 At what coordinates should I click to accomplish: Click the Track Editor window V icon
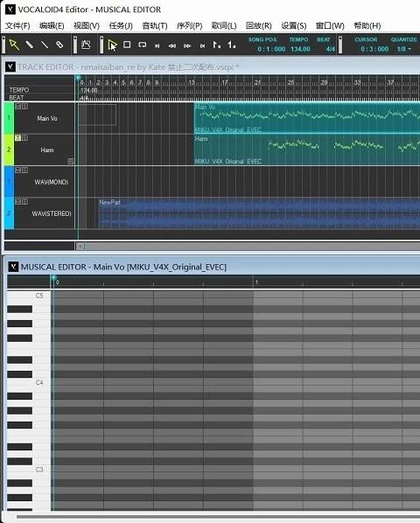pyautogui.click(x=10, y=67)
